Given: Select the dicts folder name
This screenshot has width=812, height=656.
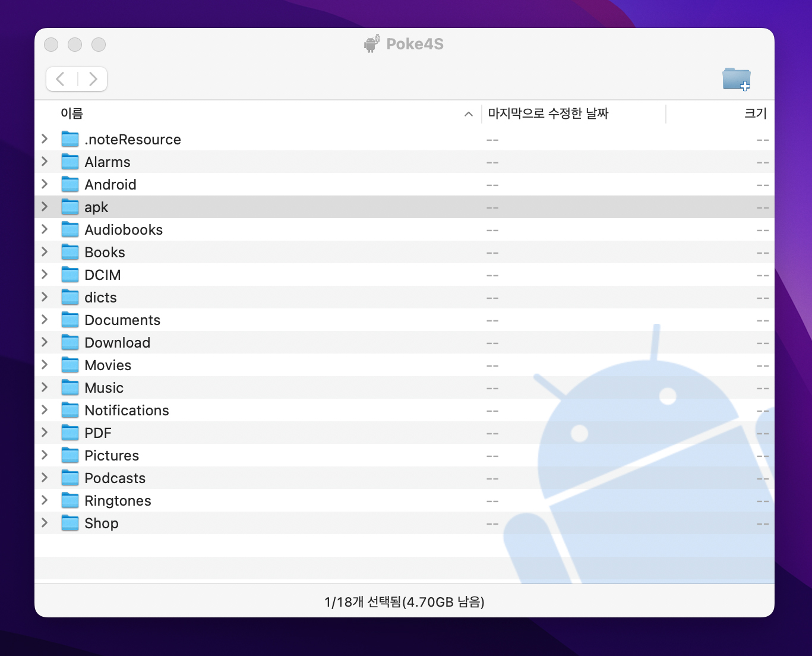Looking at the screenshot, I should (x=100, y=298).
